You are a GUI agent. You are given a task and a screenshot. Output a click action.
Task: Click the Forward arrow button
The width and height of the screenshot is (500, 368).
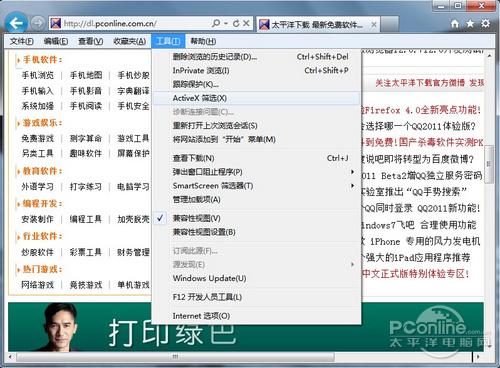pyautogui.click(x=38, y=23)
